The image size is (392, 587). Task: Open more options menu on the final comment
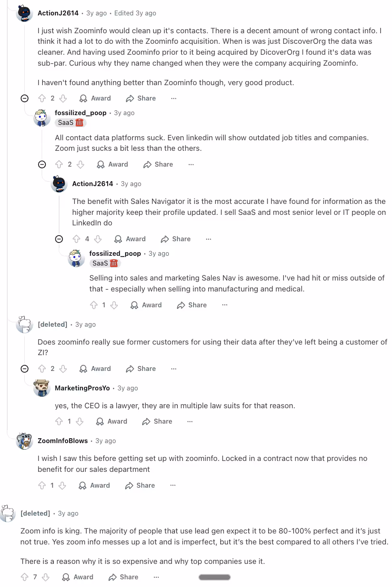click(x=156, y=577)
